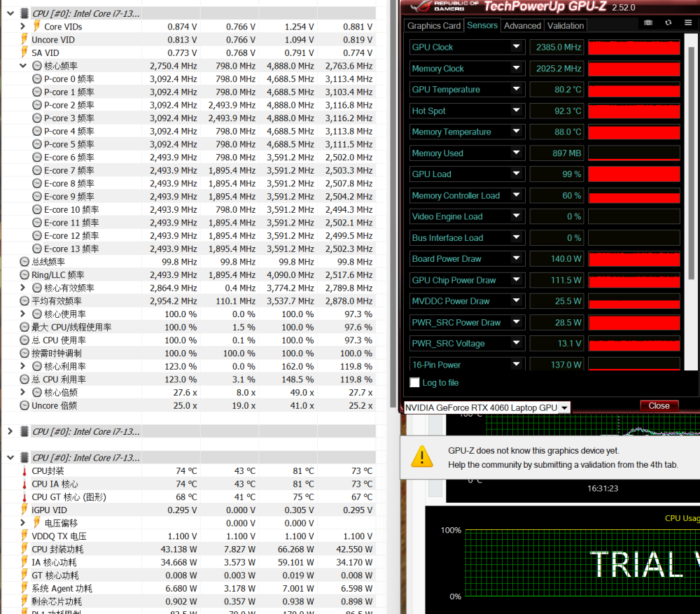This screenshot has width=700, height=614.
Task: Click the flame icon beside CPU 封装功耗
Action: 24,550
